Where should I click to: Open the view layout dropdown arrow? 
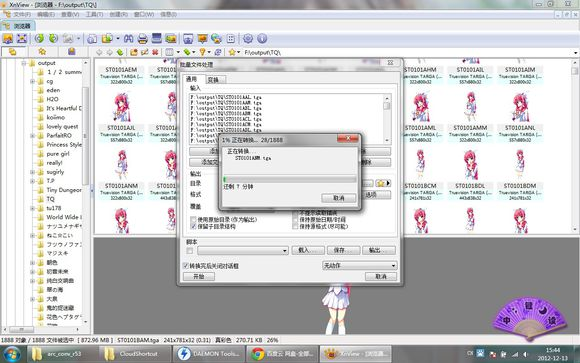click(178, 52)
